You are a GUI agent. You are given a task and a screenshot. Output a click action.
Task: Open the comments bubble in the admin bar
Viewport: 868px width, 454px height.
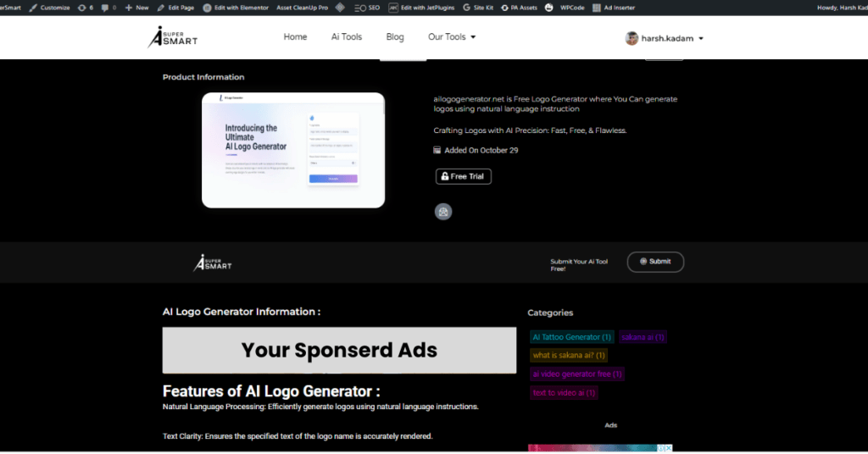[108, 8]
